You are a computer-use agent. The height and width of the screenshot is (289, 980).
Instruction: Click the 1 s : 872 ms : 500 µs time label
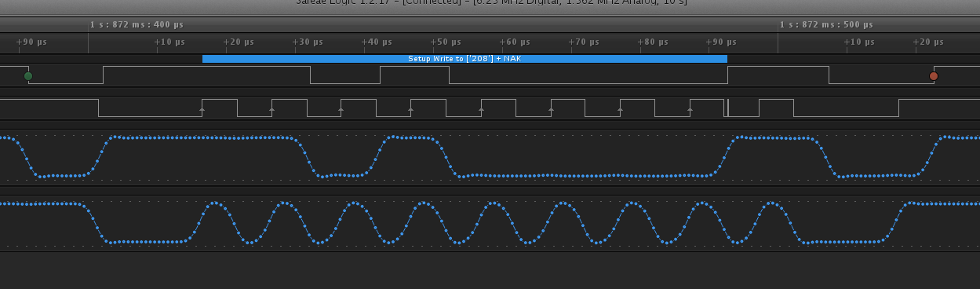[826, 25]
